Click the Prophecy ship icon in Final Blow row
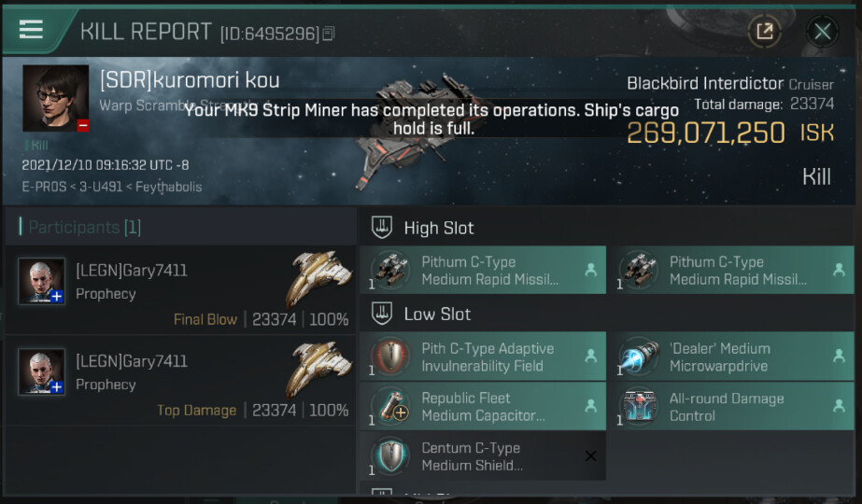862x504 pixels. click(318, 278)
